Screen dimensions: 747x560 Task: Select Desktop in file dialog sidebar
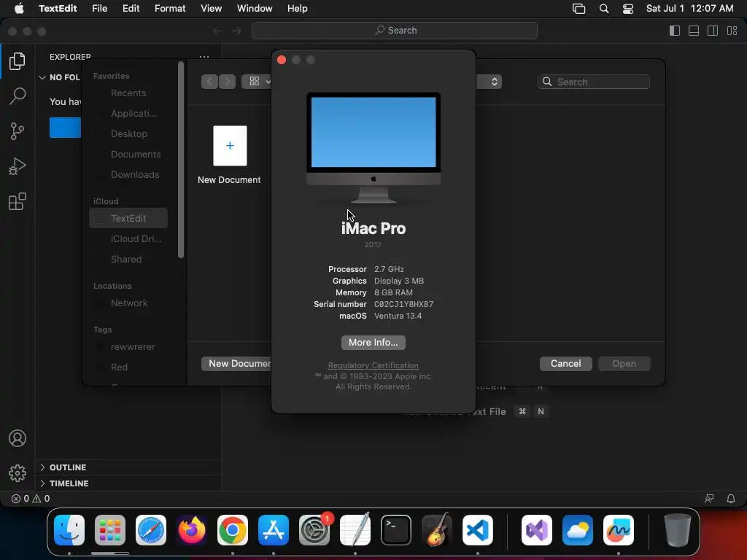pos(128,134)
